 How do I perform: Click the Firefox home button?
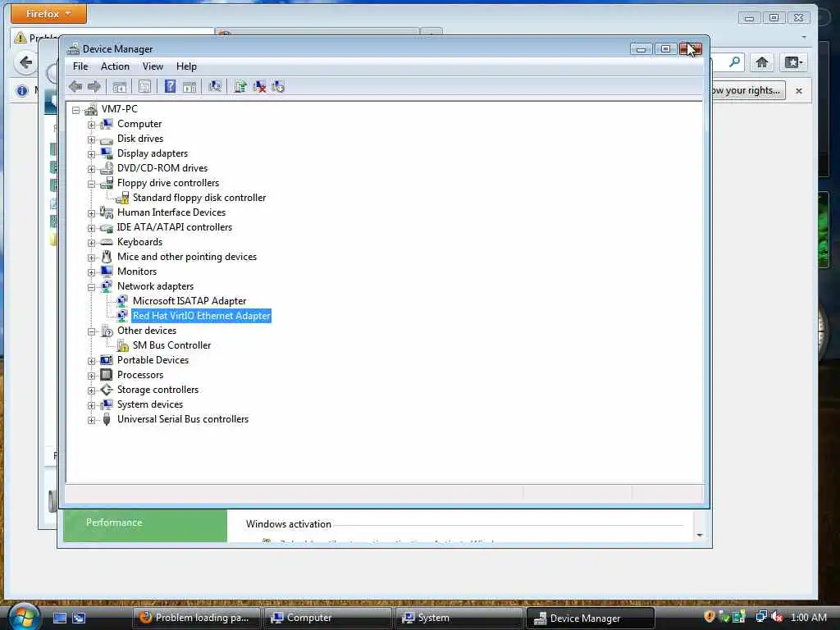click(x=762, y=62)
